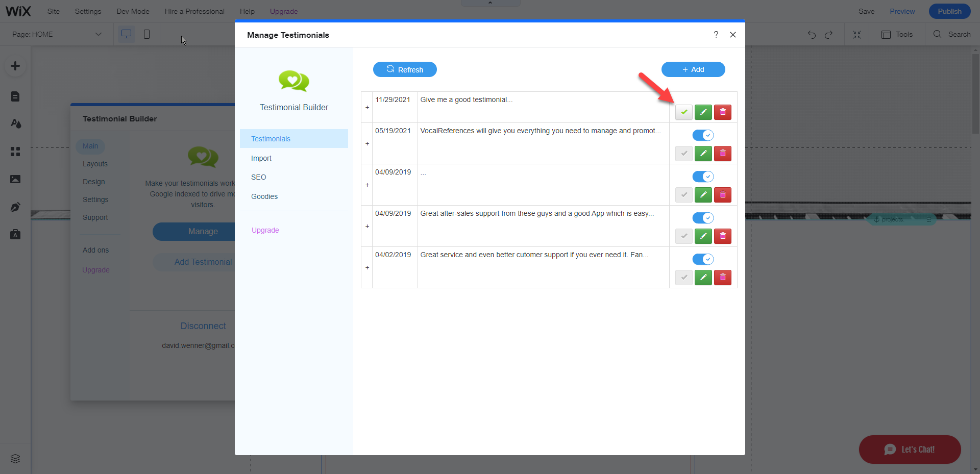This screenshot has width=980, height=474.
Task: Open the Add Apps grid icon
Action: click(x=15, y=152)
